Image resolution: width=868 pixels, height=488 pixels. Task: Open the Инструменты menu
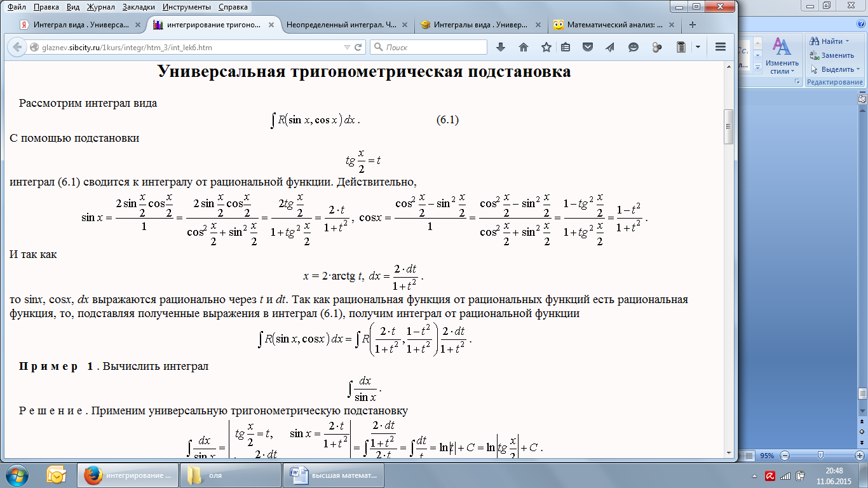(x=187, y=7)
